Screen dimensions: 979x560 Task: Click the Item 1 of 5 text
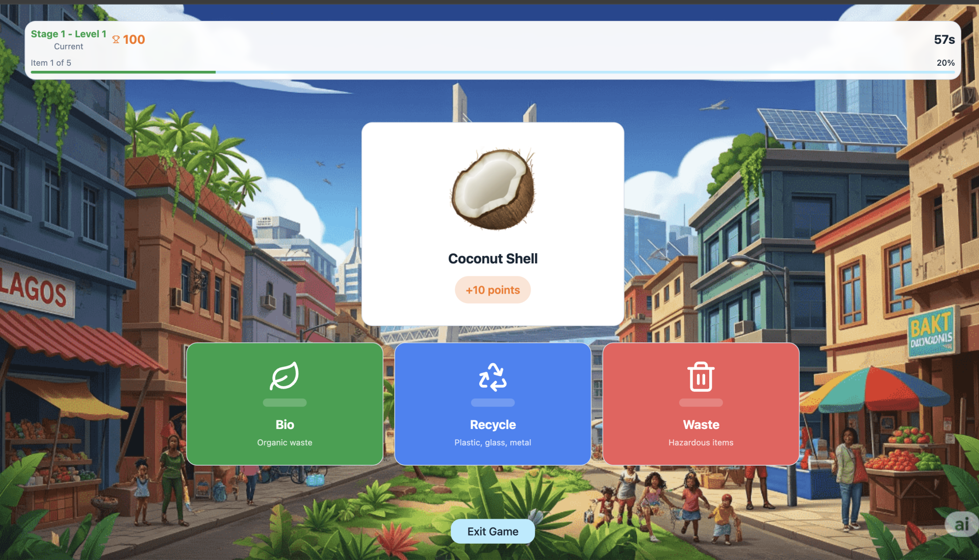[x=51, y=63]
